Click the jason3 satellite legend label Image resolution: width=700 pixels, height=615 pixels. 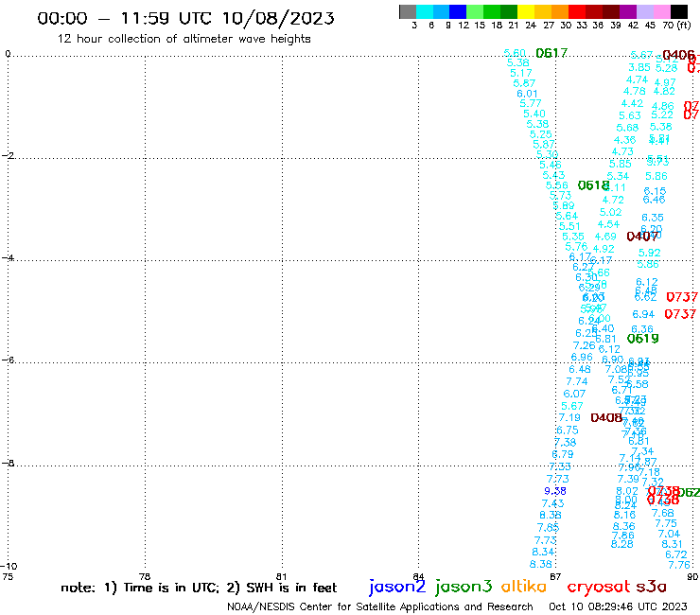(x=464, y=587)
